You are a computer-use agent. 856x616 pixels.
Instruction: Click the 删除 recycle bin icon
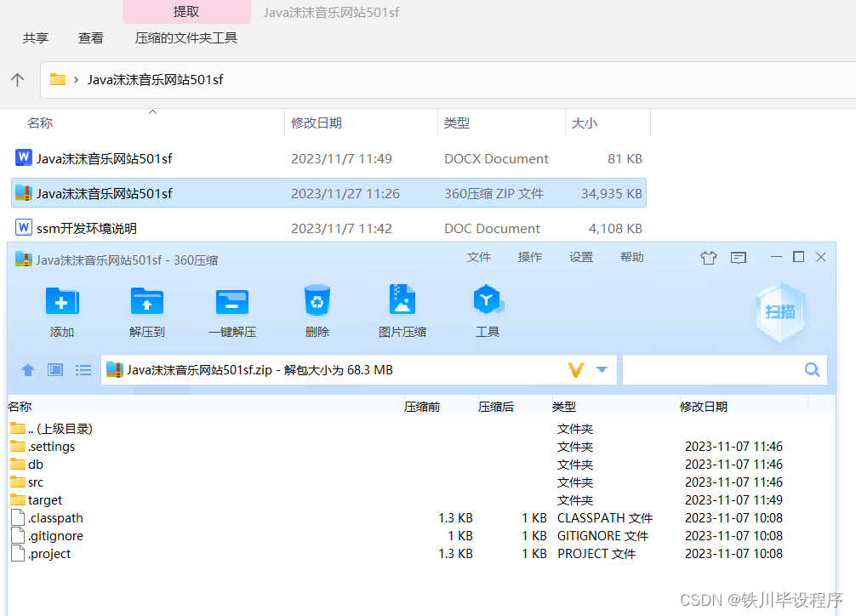[317, 299]
